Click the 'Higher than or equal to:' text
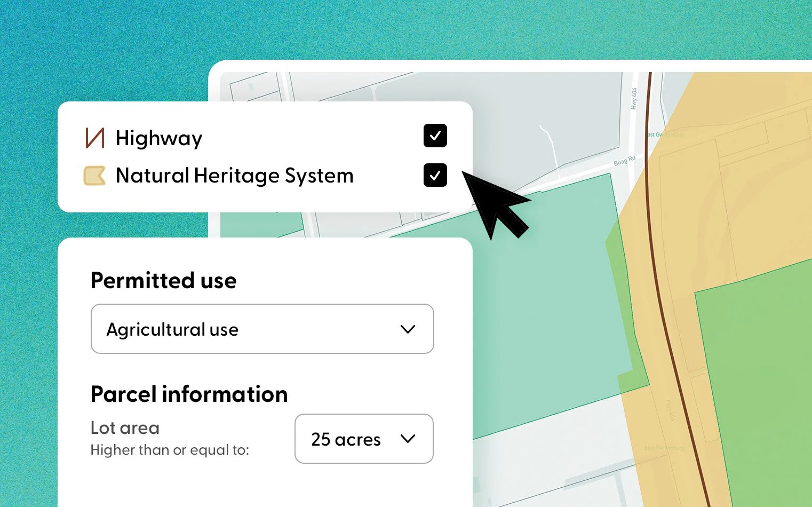 (x=170, y=450)
